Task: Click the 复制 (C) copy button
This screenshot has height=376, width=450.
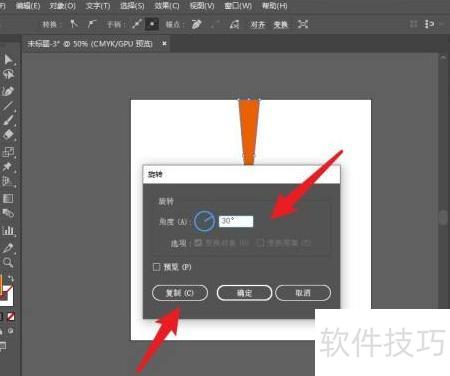Action: pyautogui.click(x=180, y=293)
